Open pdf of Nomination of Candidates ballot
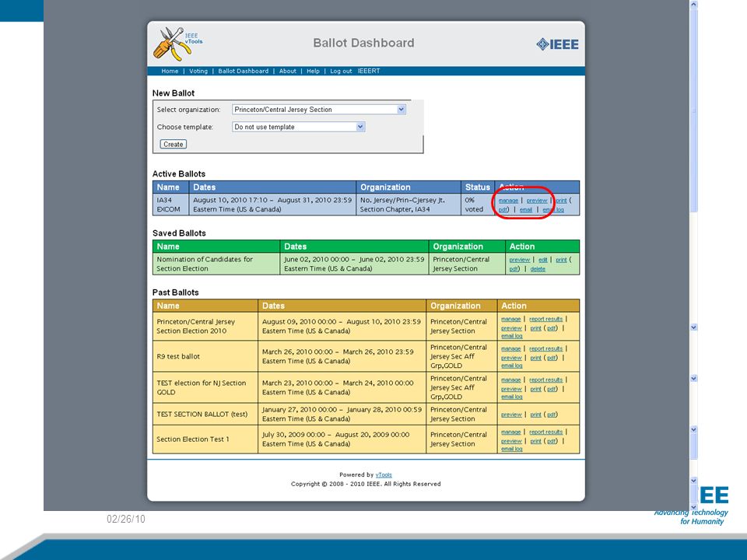 tap(513, 269)
